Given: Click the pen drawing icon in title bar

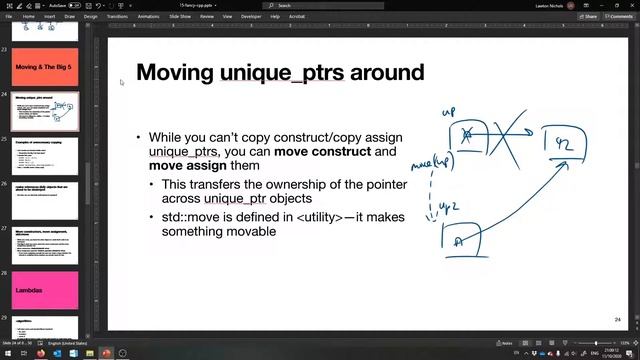Looking at the screenshot, I should tap(19, 6).
